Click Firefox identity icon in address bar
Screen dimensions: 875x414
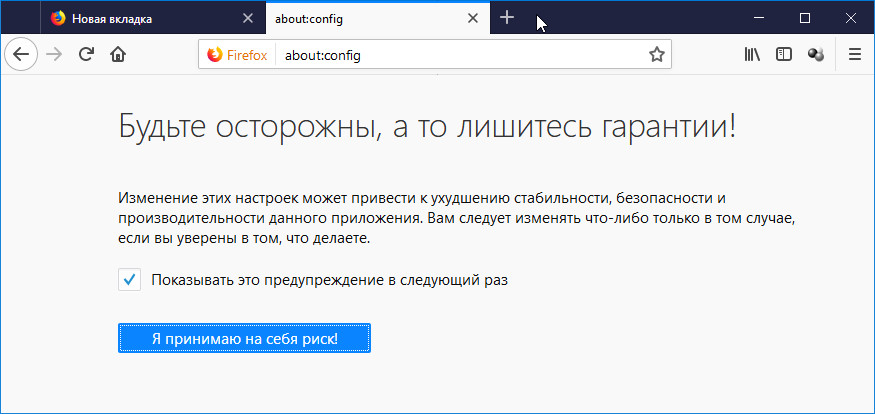point(237,55)
